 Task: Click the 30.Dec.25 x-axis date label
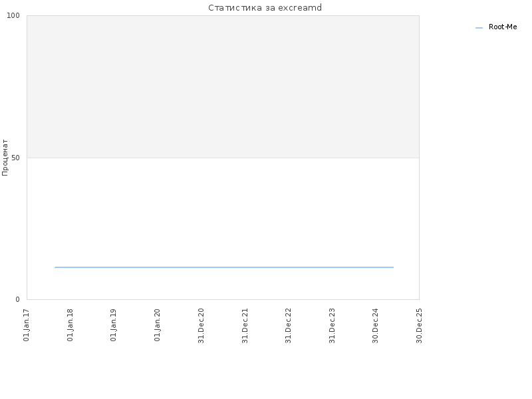(419, 325)
